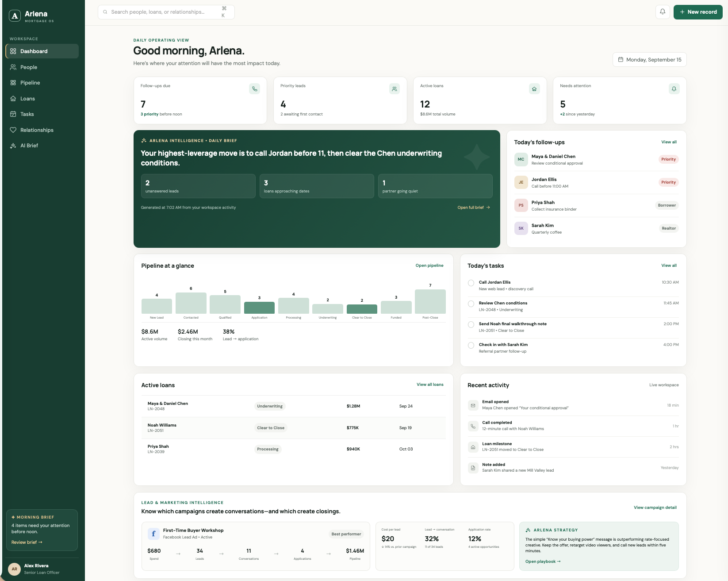Click Facebook icon on First-Time Buyer Workshop

pos(153,534)
